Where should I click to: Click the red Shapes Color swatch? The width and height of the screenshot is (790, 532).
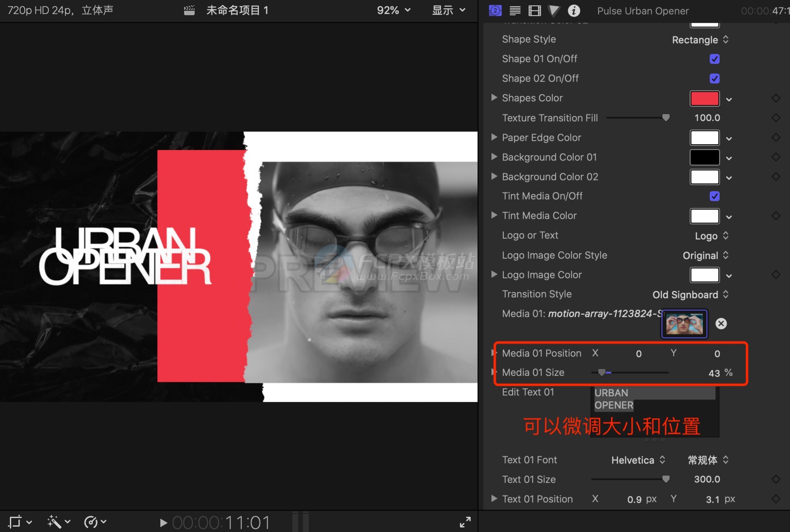[x=704, y=98]
